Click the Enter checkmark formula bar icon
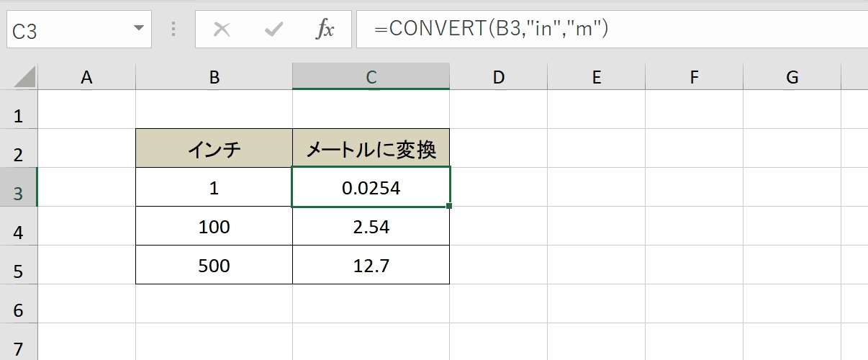 [273, 30]
